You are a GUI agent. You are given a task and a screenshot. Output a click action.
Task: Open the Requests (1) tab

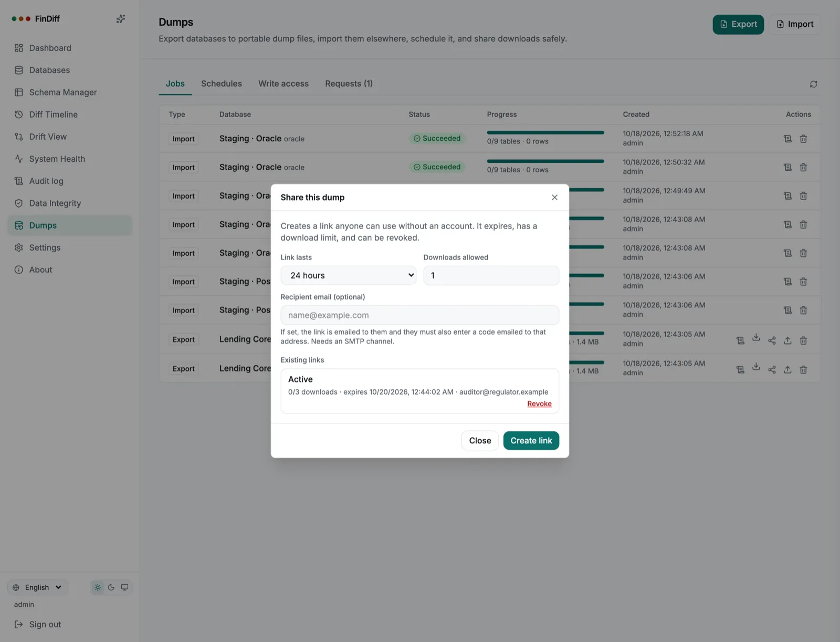(x=349, y=84)
